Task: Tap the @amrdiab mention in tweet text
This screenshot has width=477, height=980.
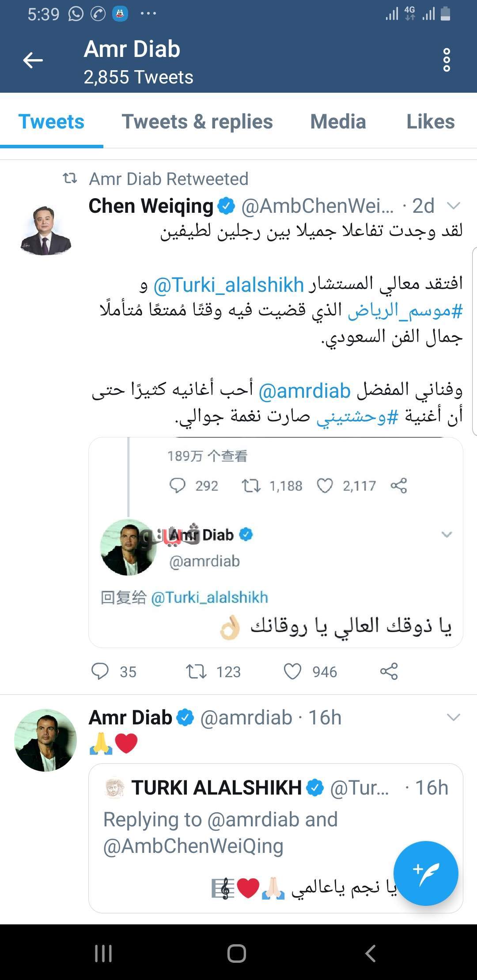Action: pos(305,391)
